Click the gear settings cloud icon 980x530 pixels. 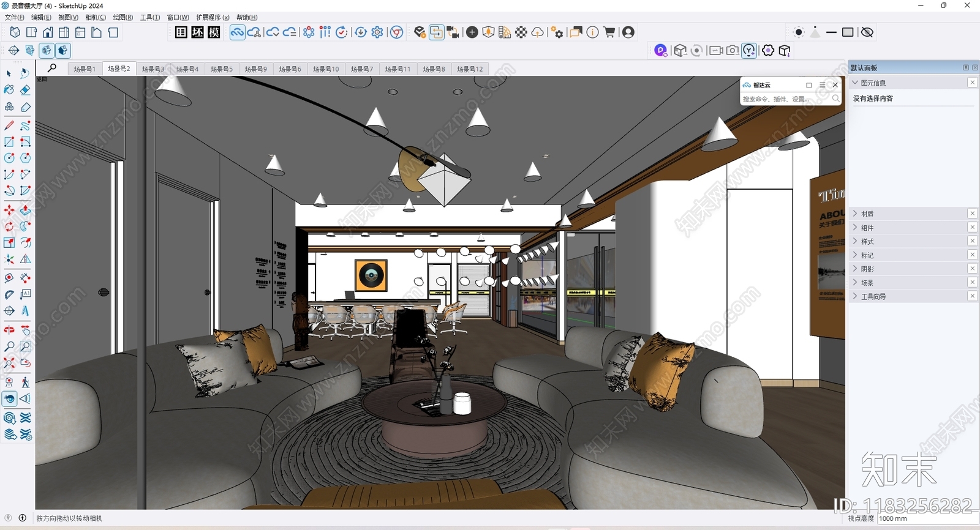[377, 32]
